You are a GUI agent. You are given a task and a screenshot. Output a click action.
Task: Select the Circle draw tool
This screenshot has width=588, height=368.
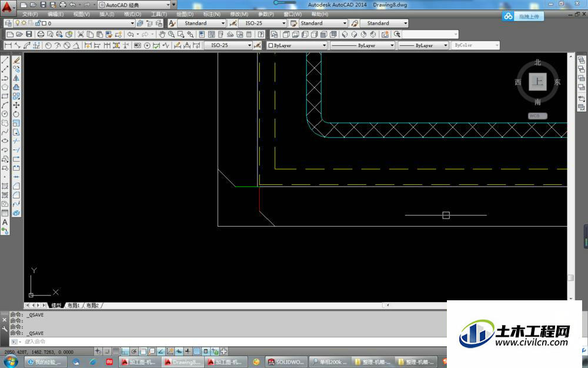pyautogui.click(x=5, y=114)
